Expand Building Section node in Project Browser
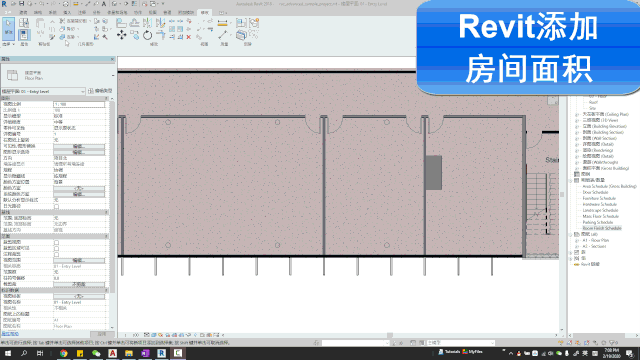This screenshot has height=360, width=640. point(577,133)
